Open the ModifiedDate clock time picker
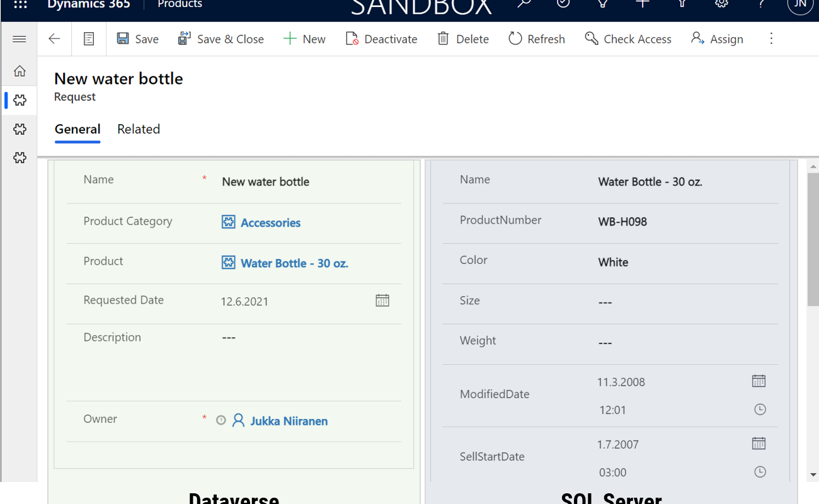Screen dimensions: 819x504 [760, 409]
